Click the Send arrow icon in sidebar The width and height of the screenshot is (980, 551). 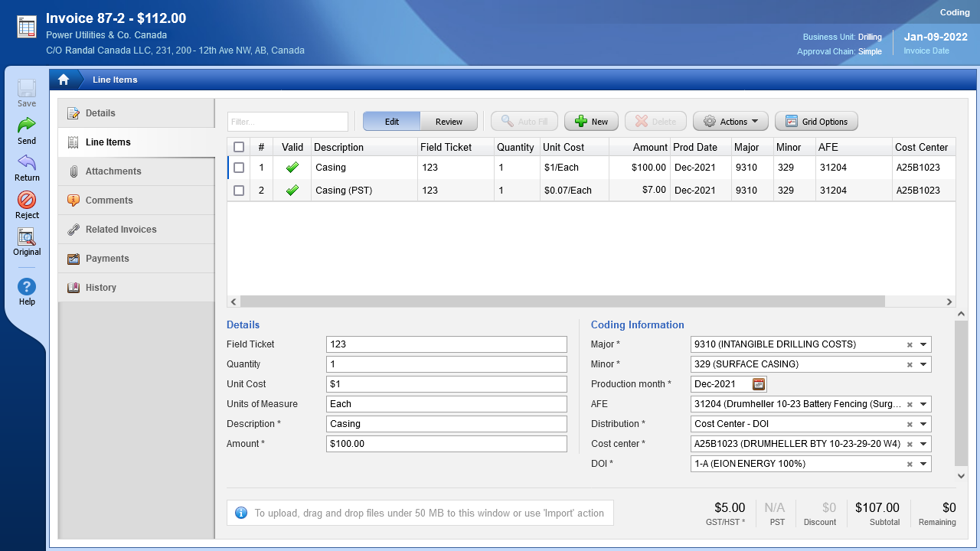(x=27, y=125)
